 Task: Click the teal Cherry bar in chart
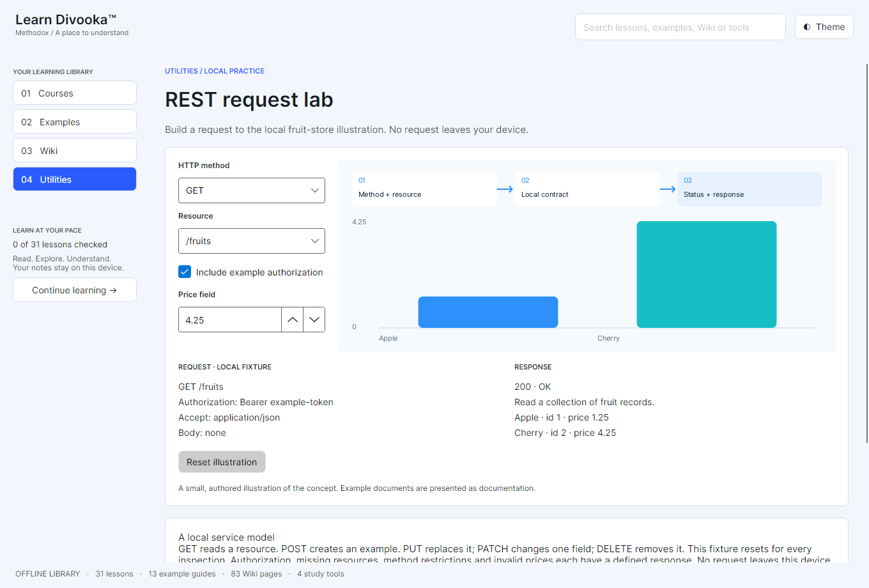(707, 274)
